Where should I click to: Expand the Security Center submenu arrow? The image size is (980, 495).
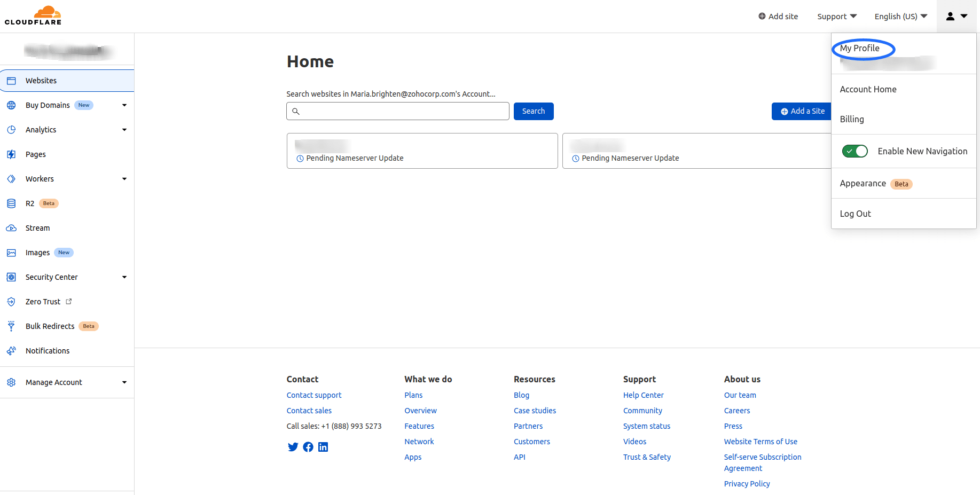pyautogui.click(x=124, y=277)
